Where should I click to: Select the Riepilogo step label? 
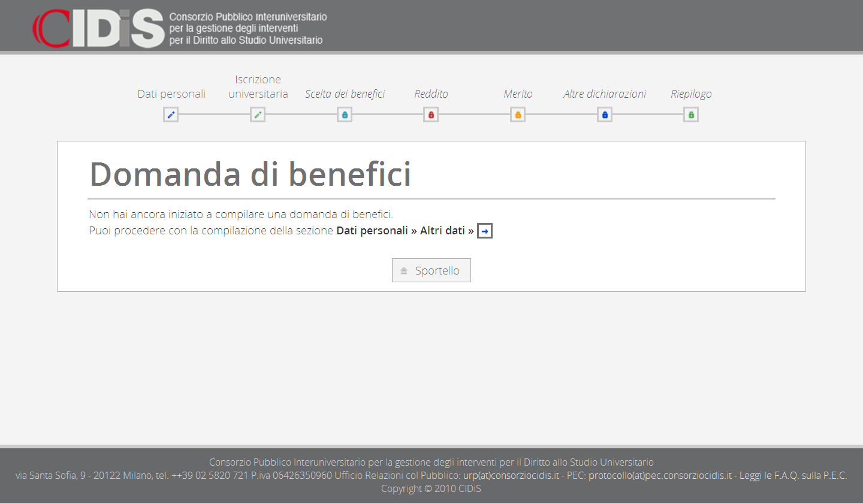(691, 94)
